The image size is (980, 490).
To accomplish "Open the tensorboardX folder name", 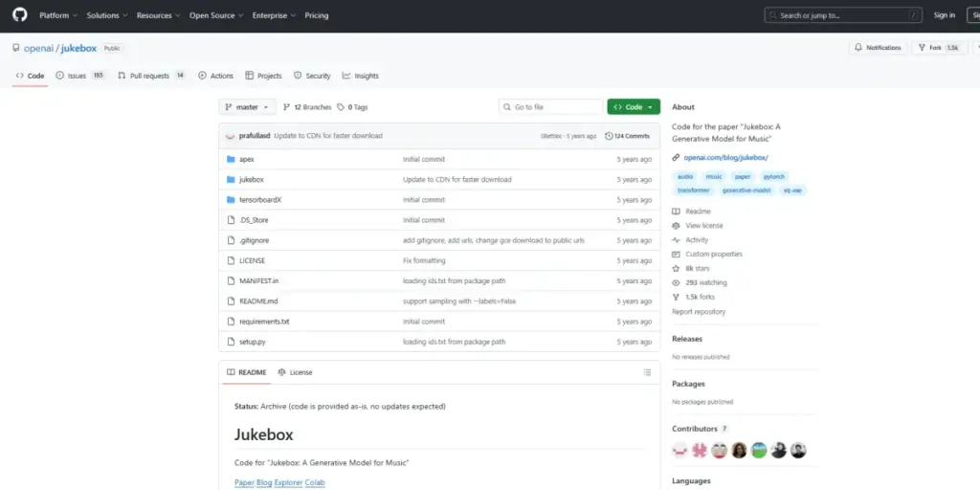I will (260, 200).
